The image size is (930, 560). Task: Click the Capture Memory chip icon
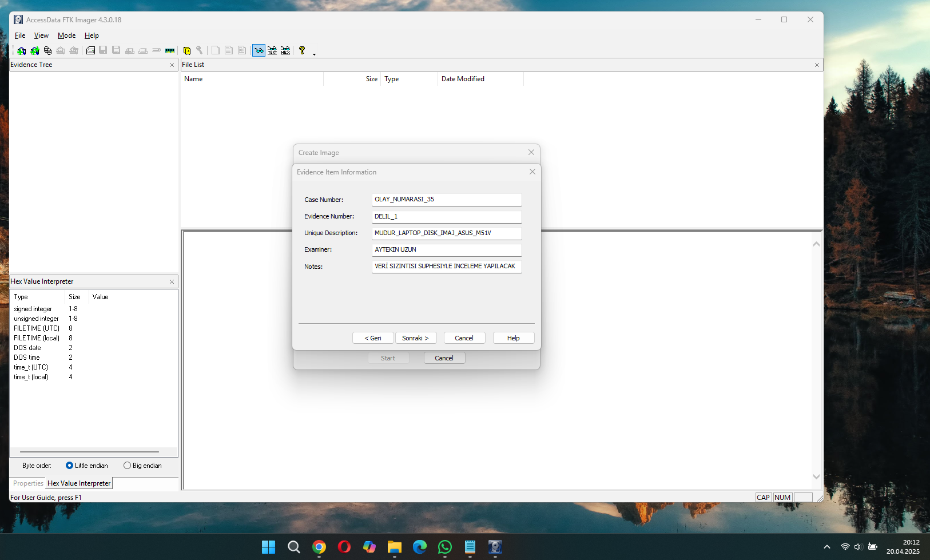(170, 50)
